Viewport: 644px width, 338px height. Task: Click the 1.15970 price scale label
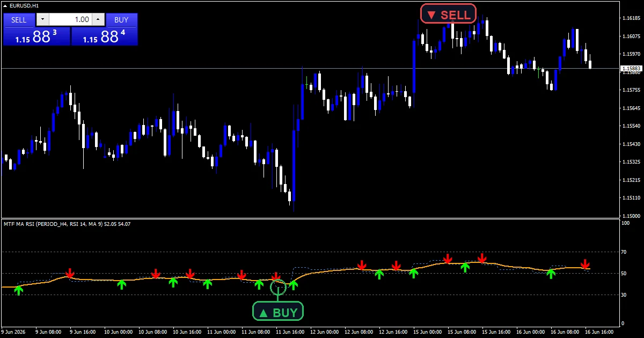(631, 54)
